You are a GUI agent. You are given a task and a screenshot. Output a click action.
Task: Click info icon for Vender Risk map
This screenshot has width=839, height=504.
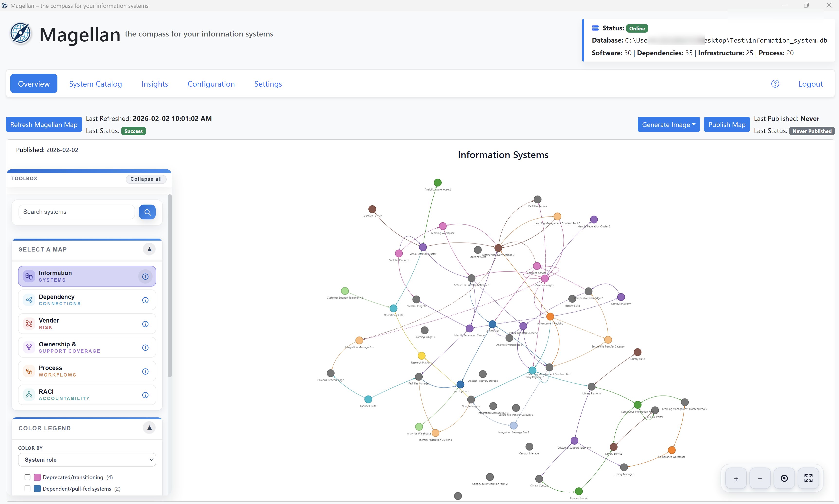coord(145,324)
